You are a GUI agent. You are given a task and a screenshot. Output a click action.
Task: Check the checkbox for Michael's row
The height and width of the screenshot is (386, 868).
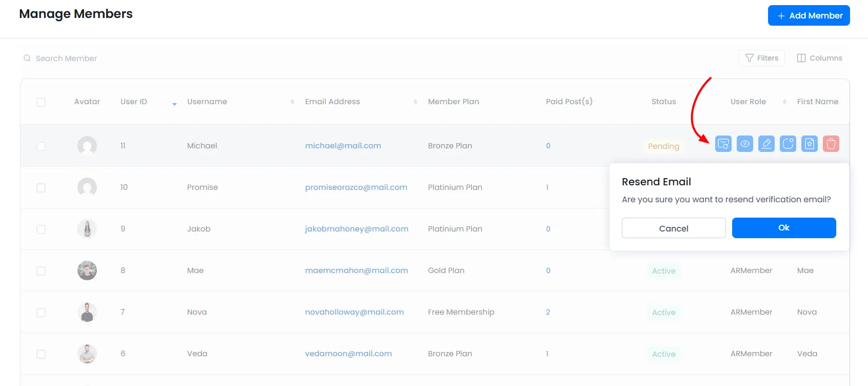point(41,146)
